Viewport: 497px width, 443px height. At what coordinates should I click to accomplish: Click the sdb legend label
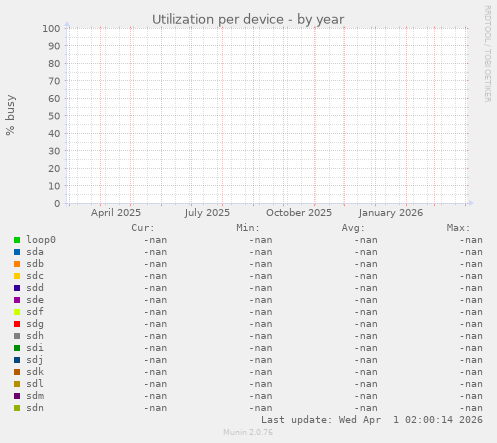point(35,264)
